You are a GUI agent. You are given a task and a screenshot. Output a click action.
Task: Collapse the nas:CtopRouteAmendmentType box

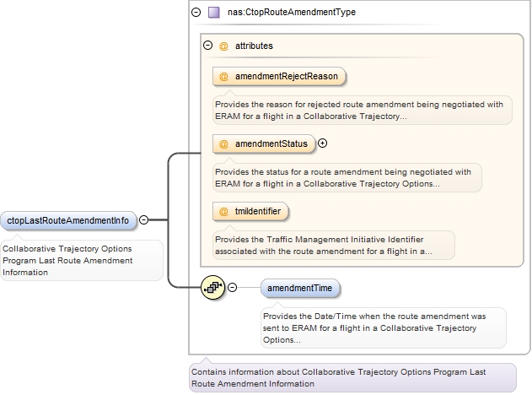[x=196, y=13]
